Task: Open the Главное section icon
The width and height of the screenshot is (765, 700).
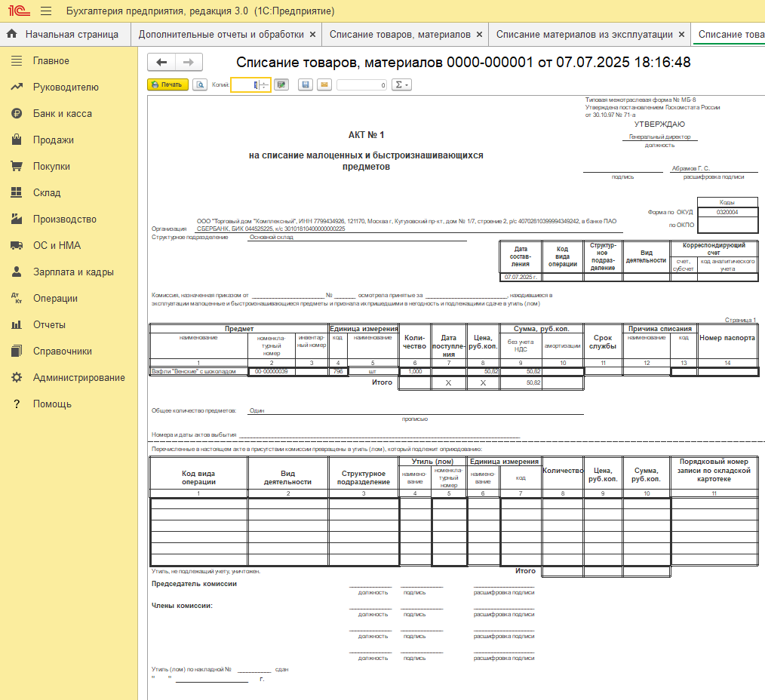Action: 17,61
